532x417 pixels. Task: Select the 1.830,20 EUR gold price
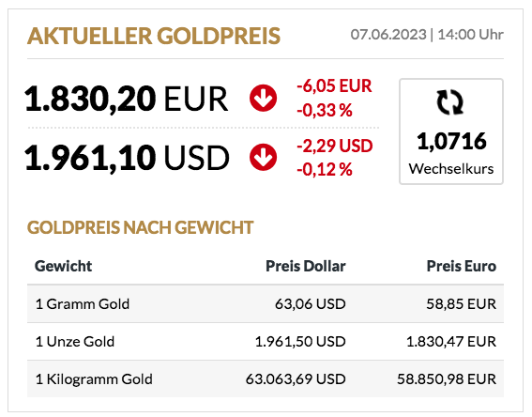(127, 99)
